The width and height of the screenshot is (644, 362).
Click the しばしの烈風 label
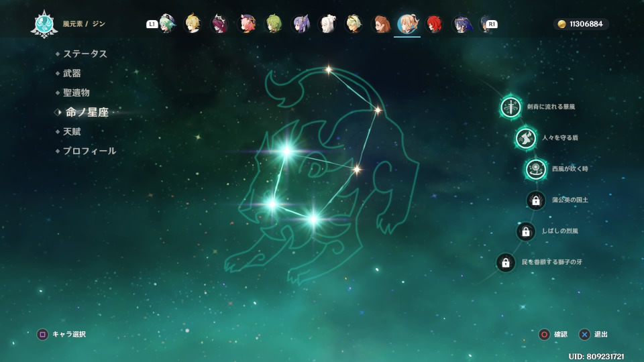[559, 231]
